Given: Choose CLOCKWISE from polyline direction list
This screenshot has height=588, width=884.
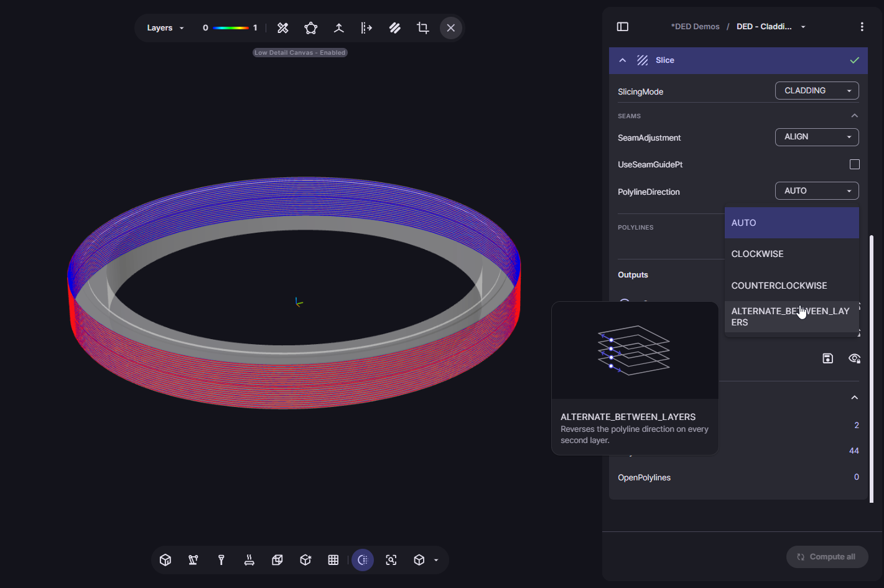Looking at the screenshot, I should click(757, 254).
